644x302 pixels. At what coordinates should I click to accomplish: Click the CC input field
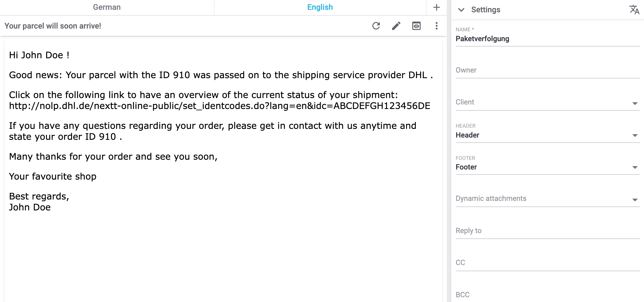point(547,263)
